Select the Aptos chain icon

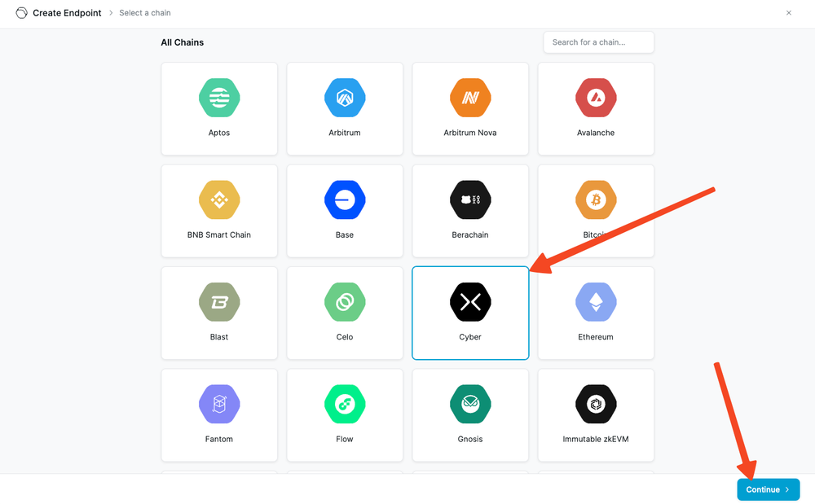click(x=219, y=98)
